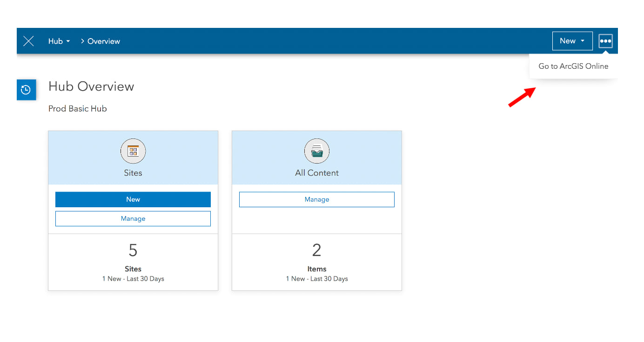Manage sites from the Sites card
Screen dimensions: 644x342
[x=133, y=218]
